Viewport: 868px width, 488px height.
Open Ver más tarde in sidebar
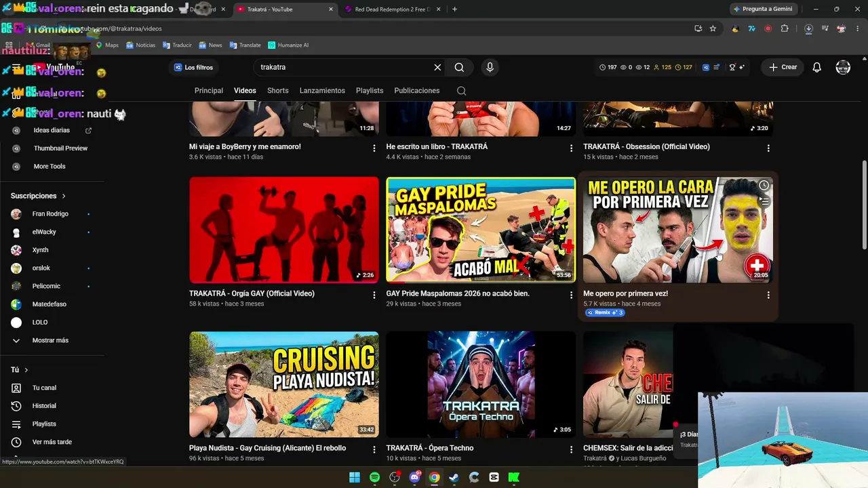tap(52, 442)
